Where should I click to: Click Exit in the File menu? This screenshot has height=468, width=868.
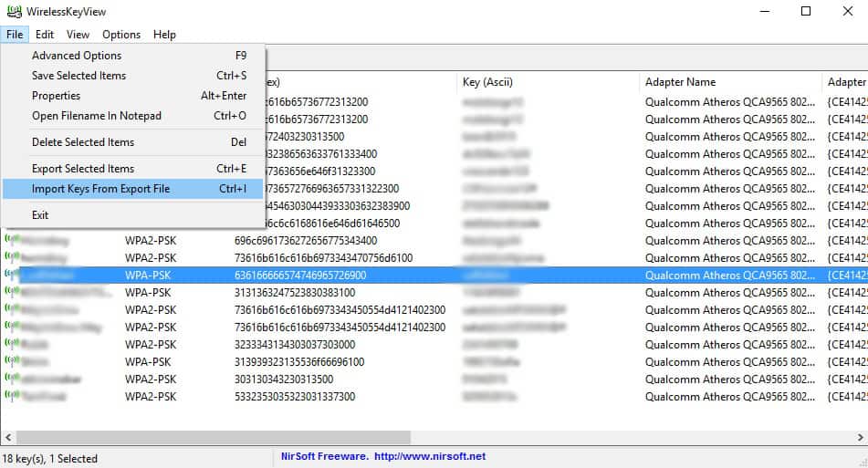click(x=133, y=215)
